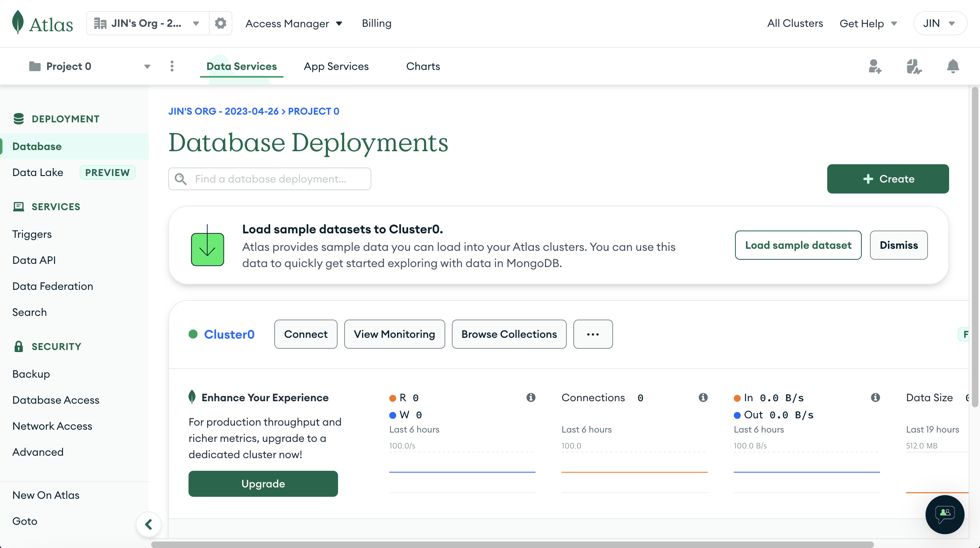Viewport: 980px width, 548px height.
Task: Click the Services section icon
Action: click(19, 207)
